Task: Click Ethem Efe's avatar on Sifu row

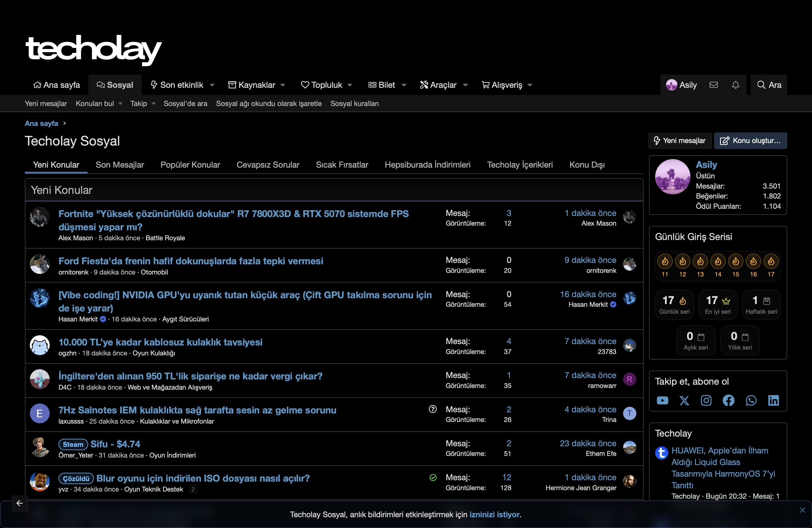Action: (629, 447)
